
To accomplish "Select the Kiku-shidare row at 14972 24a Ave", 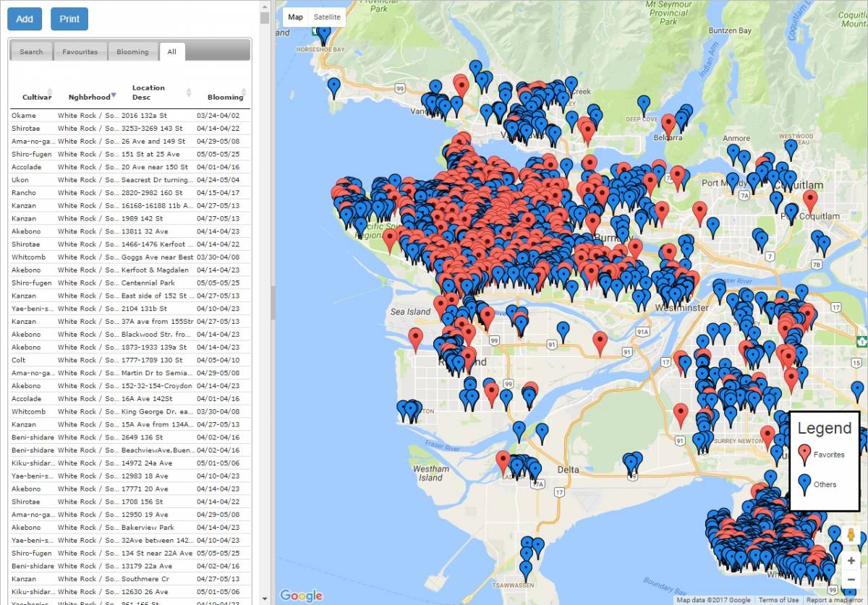I will (x=130, y=463).
